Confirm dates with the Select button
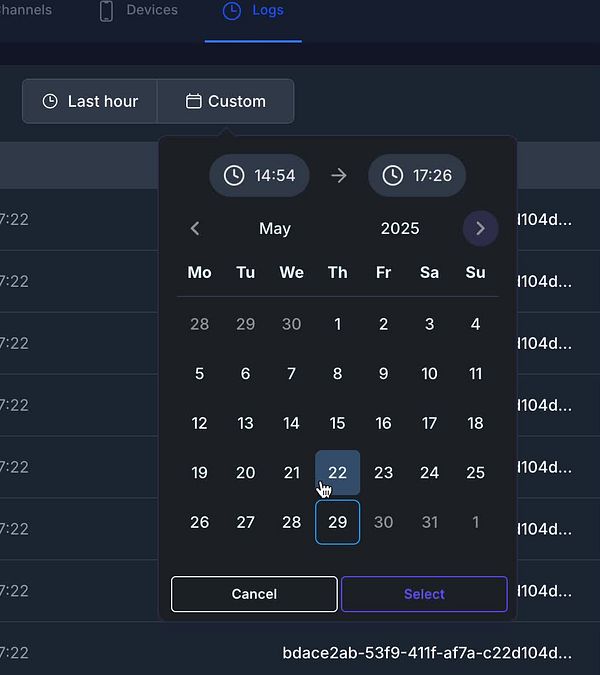The image size is (600, 675). pos(424,594)
